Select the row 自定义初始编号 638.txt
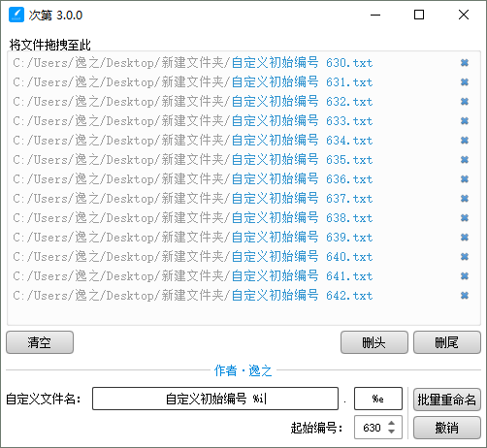Screen dimensions: 487x448 pyautogui.click(x=243, y=218)
